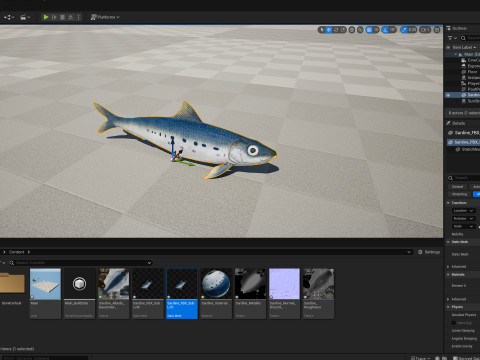This screenshot has height=360, width=480.
Task: Collapse the Transform section
Action: 448,203
